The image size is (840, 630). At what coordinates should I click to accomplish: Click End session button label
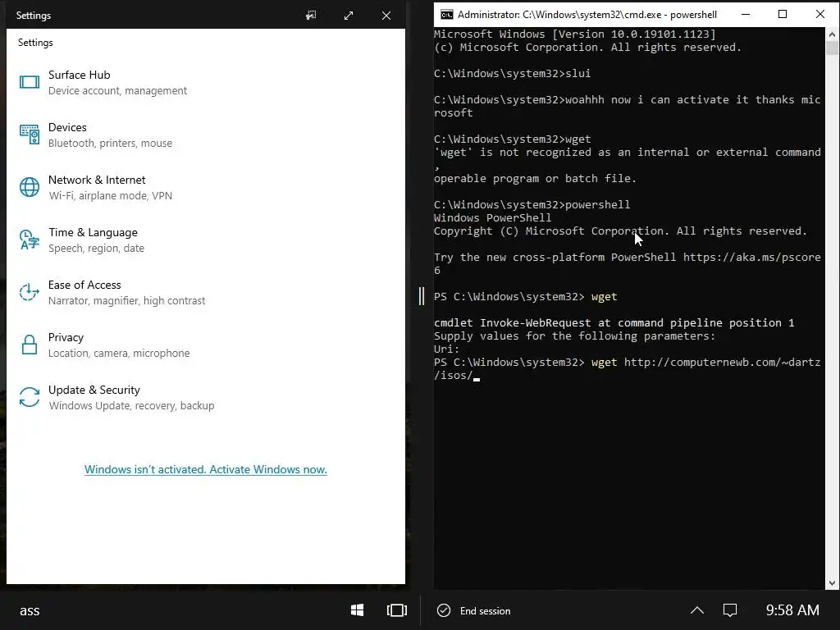[486, 610]
